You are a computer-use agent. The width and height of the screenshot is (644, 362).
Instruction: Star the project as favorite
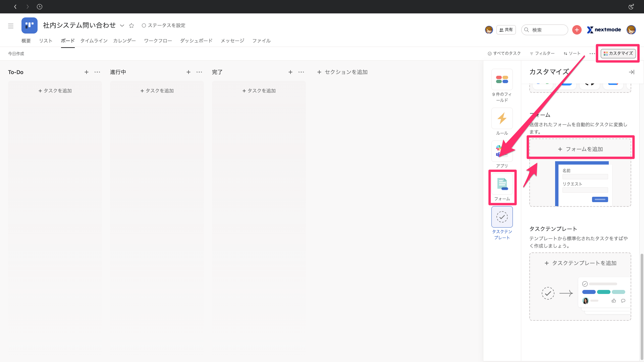tap(131, 25)
